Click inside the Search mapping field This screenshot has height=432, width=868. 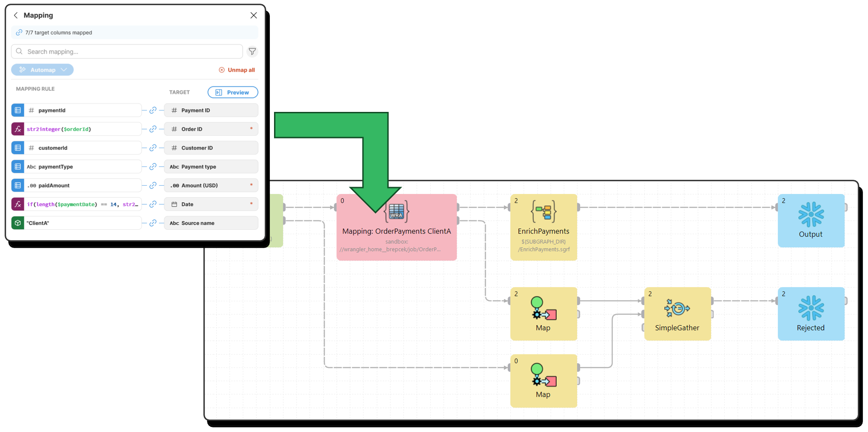[92, 51]
